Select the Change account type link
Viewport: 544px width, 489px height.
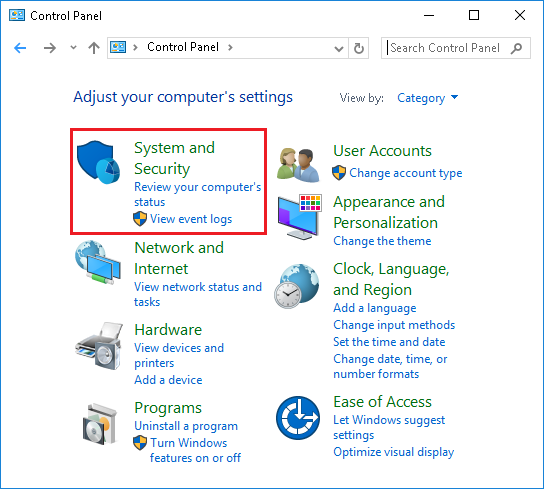click(406, 173)
